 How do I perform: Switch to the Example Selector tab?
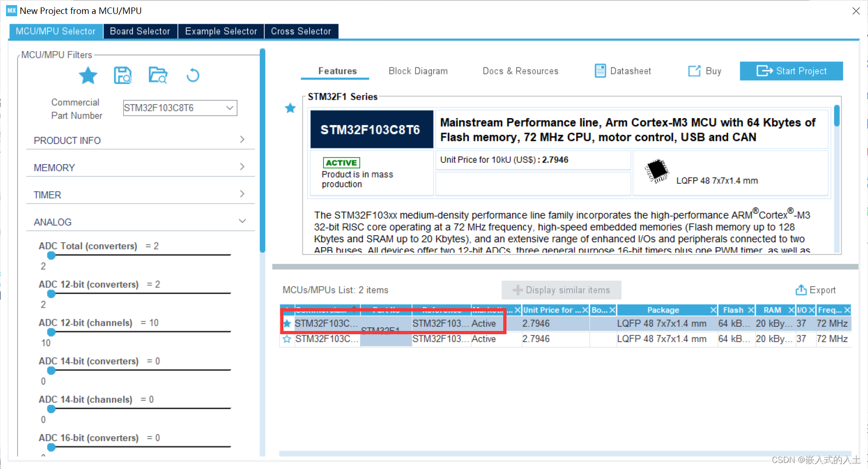pos(221,31)
